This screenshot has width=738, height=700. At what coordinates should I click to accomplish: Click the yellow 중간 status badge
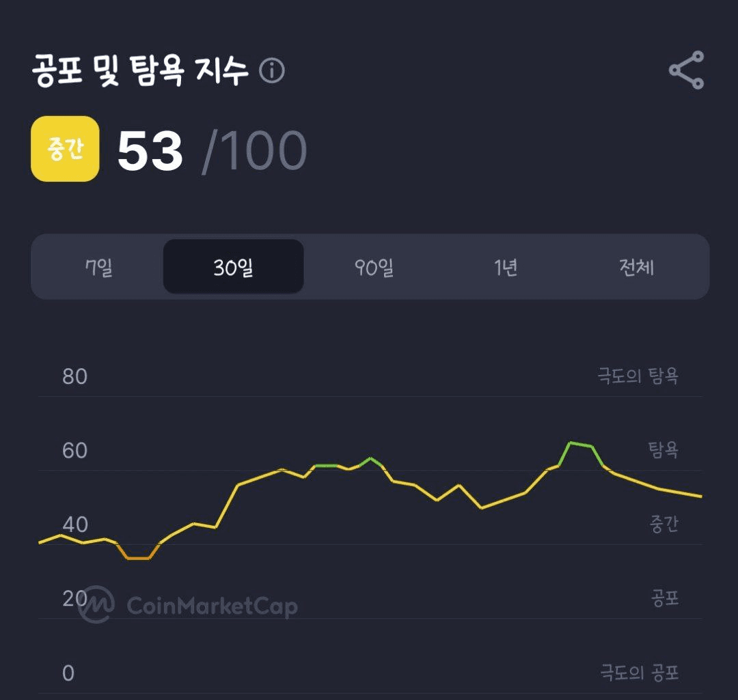65,149
